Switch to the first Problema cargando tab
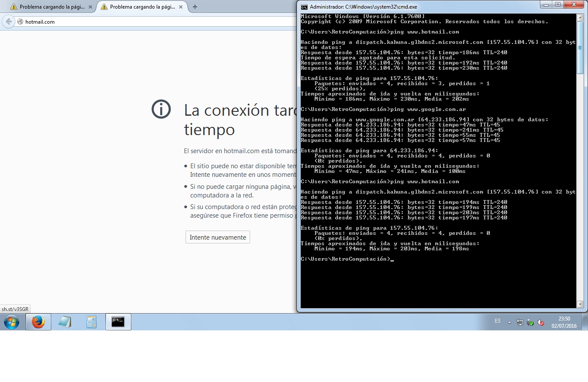Viewport: 588px width, 382px height. coord(51,7)
